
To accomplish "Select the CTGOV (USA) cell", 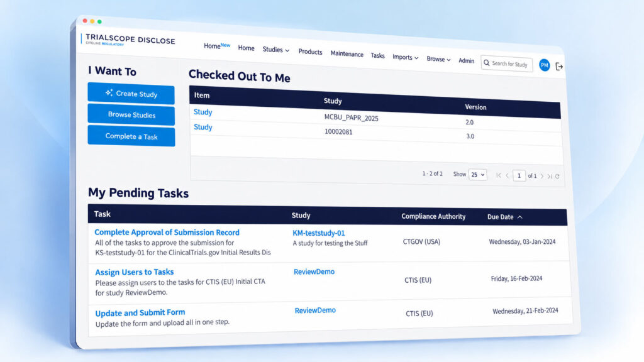I will point(421,242).
